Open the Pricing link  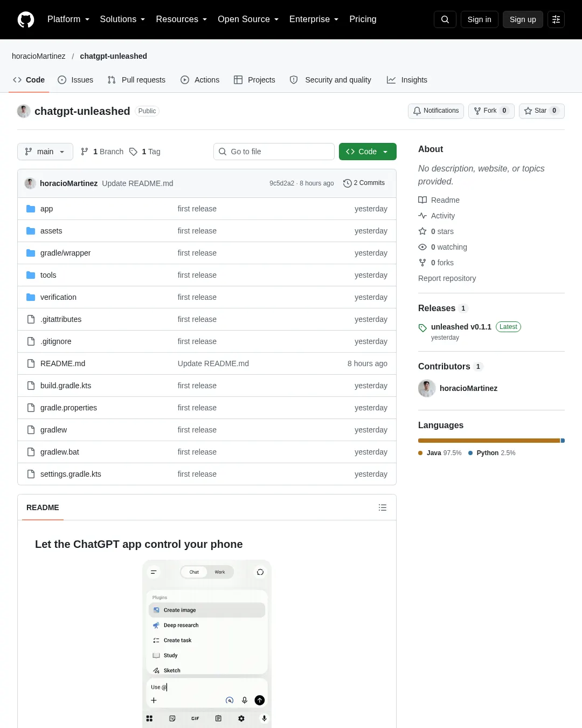[363, 19]
